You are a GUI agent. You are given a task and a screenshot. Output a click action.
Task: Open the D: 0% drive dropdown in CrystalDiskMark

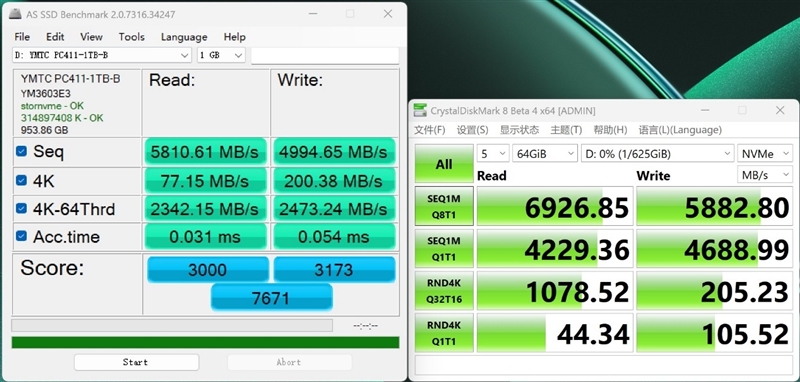pos(657,154)
